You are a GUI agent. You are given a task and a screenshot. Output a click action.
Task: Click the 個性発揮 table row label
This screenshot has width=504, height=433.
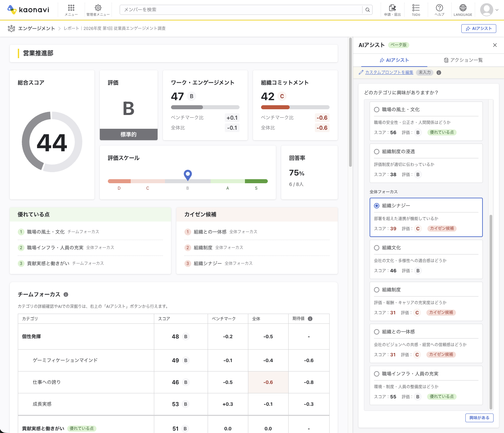(31, 337)
